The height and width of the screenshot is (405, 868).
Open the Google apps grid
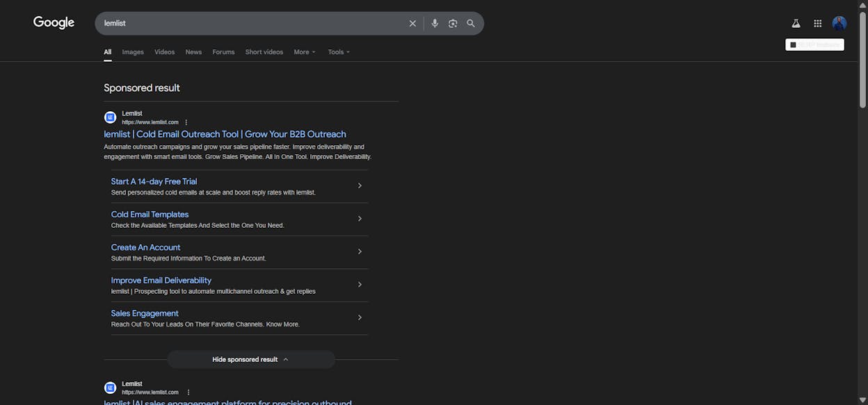pyautogui.click(x=818, y=24)
